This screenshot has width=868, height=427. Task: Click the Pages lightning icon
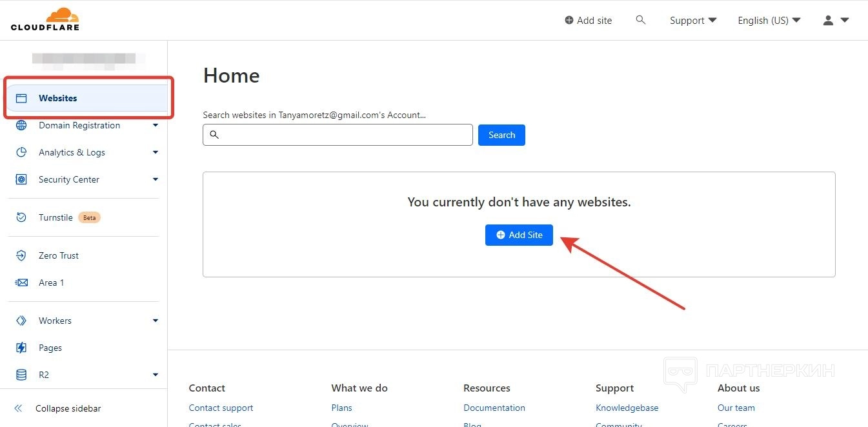21,348
